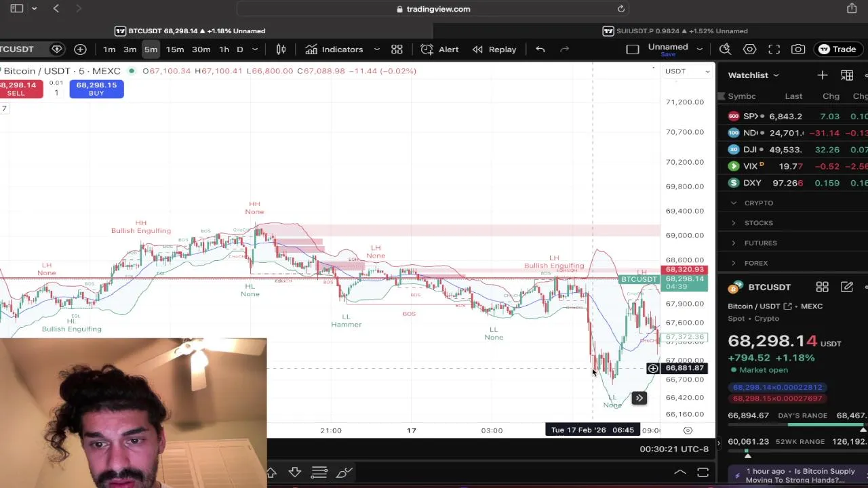Click the browser address bar tradingview.com

coord(434,9)
